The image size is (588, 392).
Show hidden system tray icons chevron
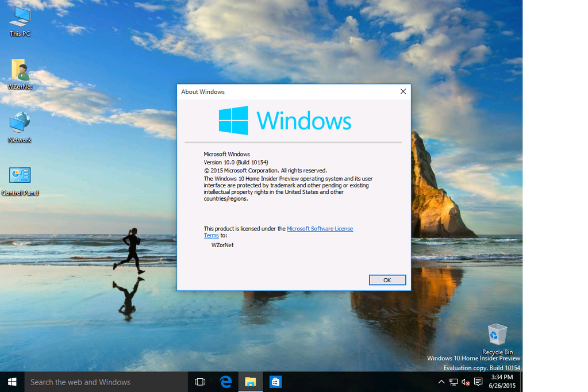pos(441,382)
